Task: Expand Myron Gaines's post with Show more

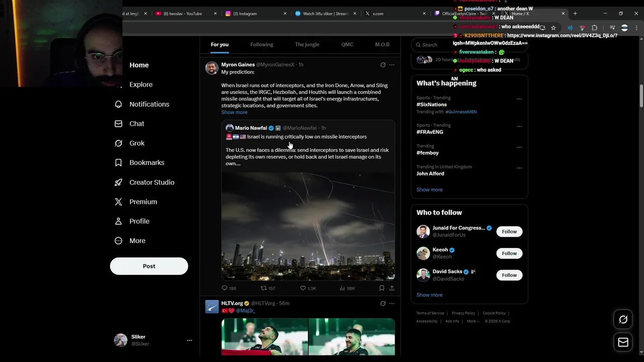Action: point(234,112)
